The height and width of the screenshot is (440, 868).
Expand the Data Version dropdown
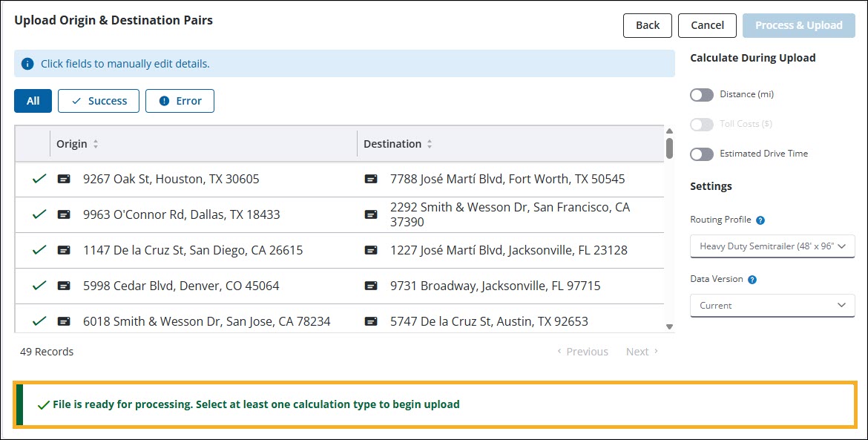[x=772, y=305]
